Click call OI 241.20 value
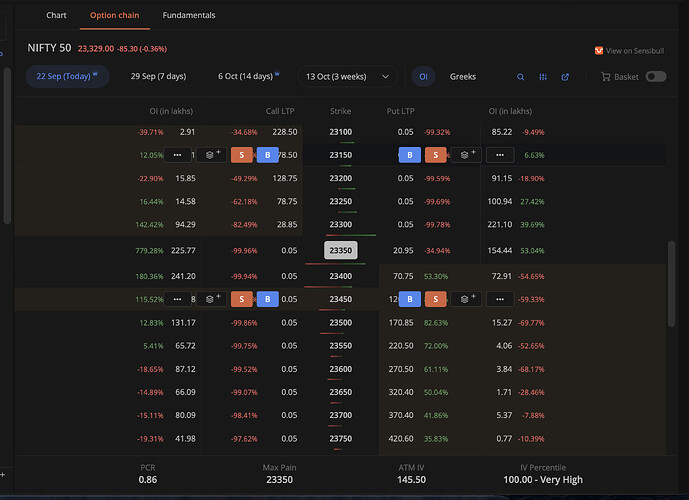 coord(183,276)
